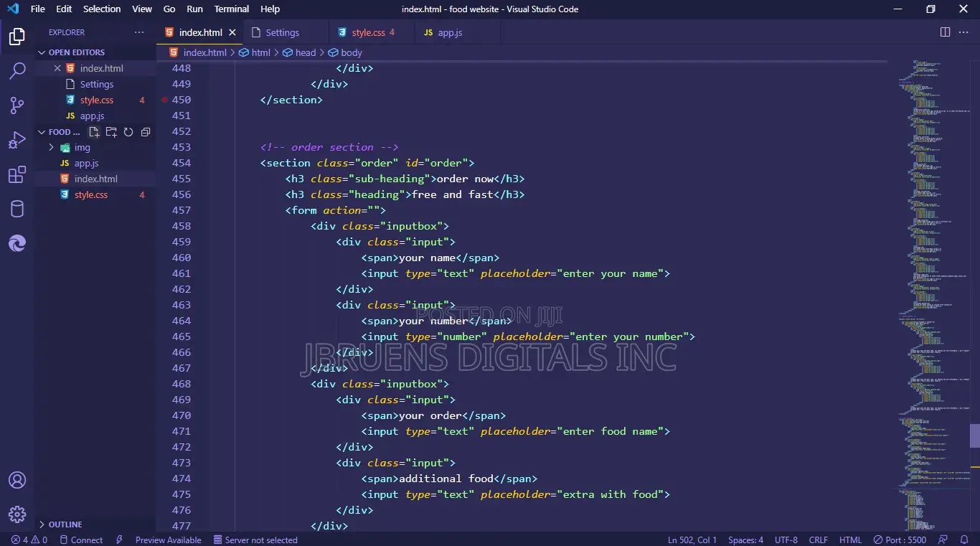Click the vertical scrollbar thumb

(x=975, y=436)
